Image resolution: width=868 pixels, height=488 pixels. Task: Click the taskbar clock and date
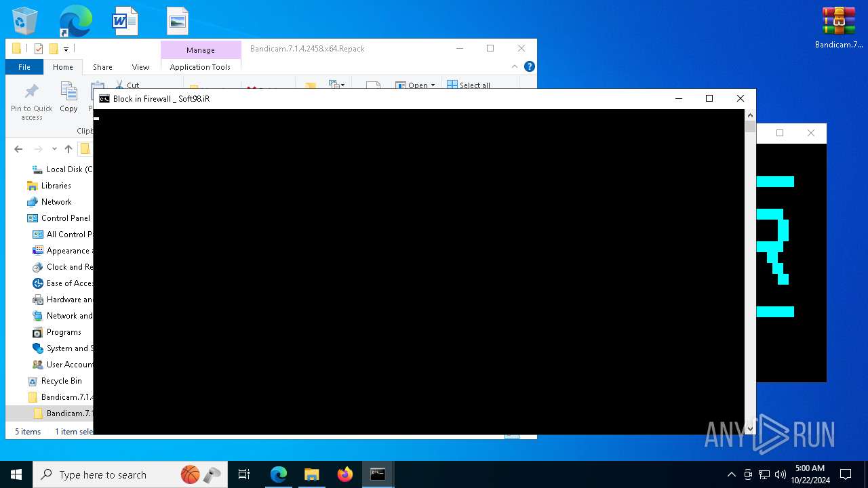[810, 474]
